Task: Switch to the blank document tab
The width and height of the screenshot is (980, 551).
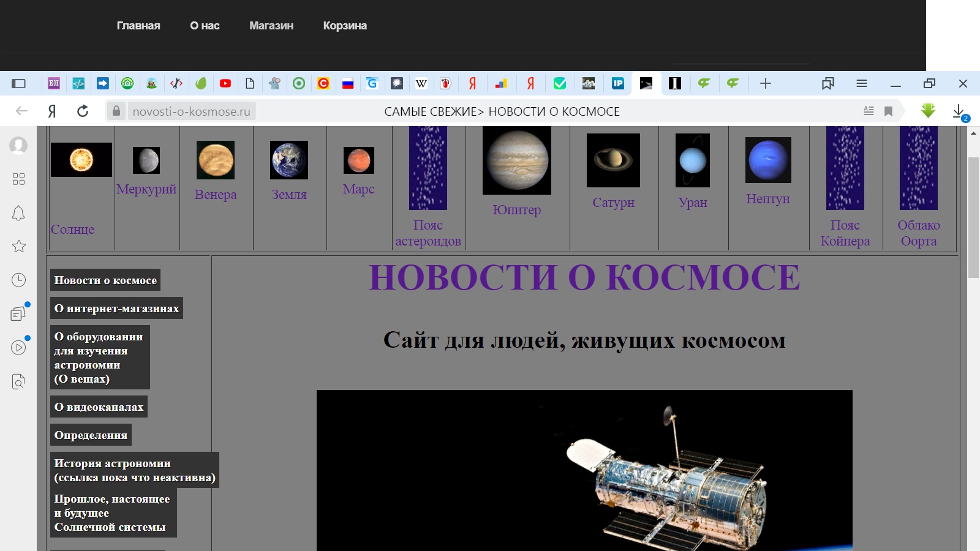Action: [250, 83]
